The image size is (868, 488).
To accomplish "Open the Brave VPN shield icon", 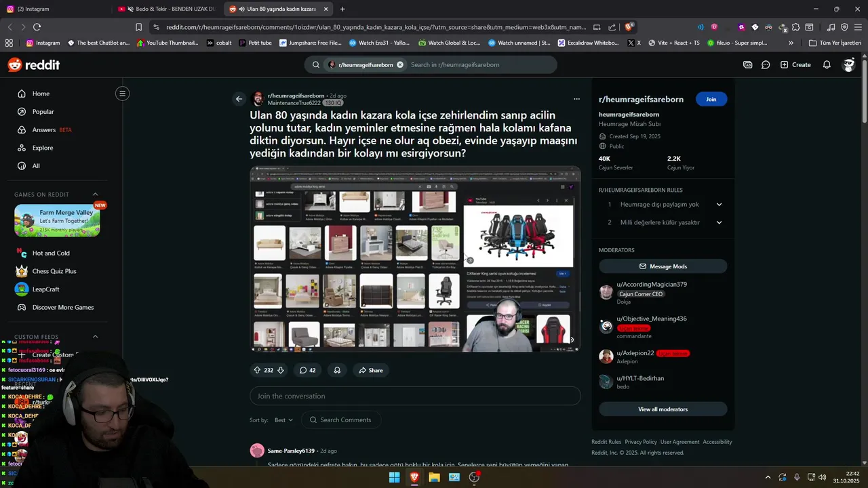I will pos(844,27).
